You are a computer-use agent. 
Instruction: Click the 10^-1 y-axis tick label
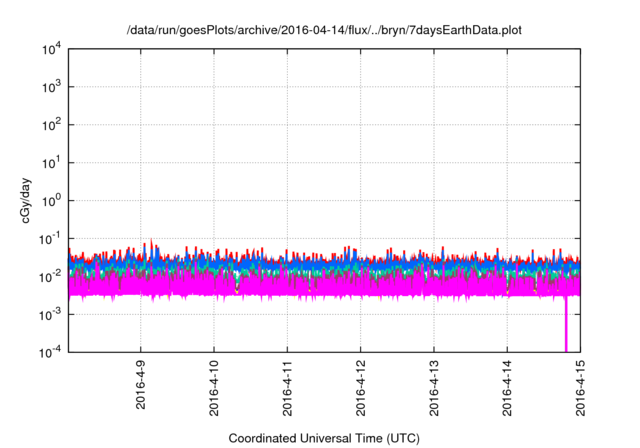pyautogui.click(x=50, y=239)
